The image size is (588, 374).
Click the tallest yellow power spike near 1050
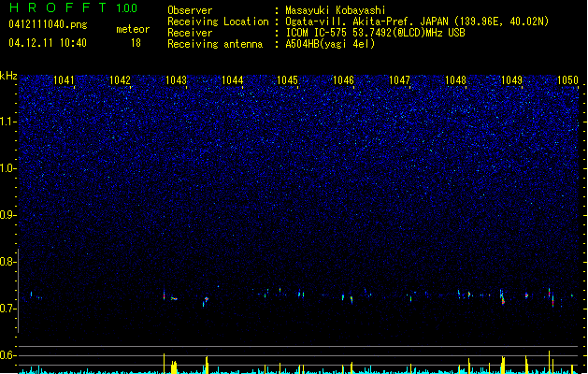550,362
